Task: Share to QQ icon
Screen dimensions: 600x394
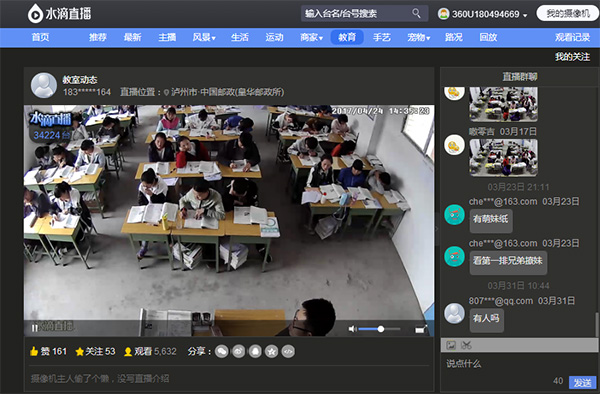Action: pyautogui.click(x=255, y=352)
